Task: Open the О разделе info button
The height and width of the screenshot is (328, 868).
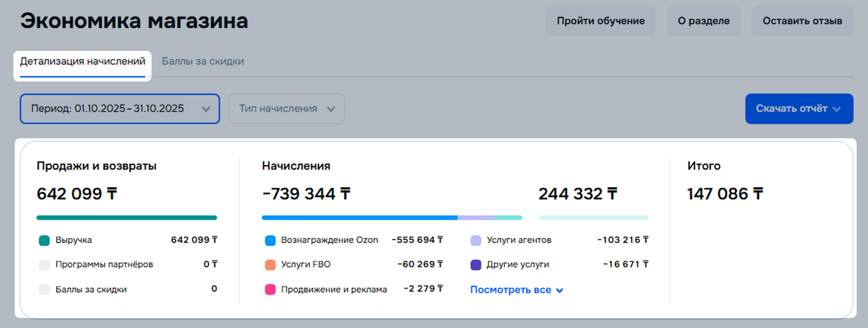Action: click(703, 21)
